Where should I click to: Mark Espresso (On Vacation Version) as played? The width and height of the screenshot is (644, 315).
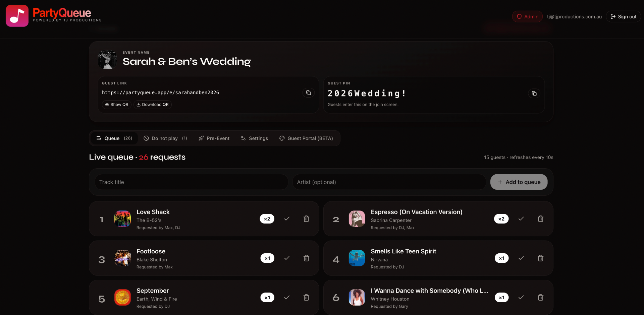[521, 219]
